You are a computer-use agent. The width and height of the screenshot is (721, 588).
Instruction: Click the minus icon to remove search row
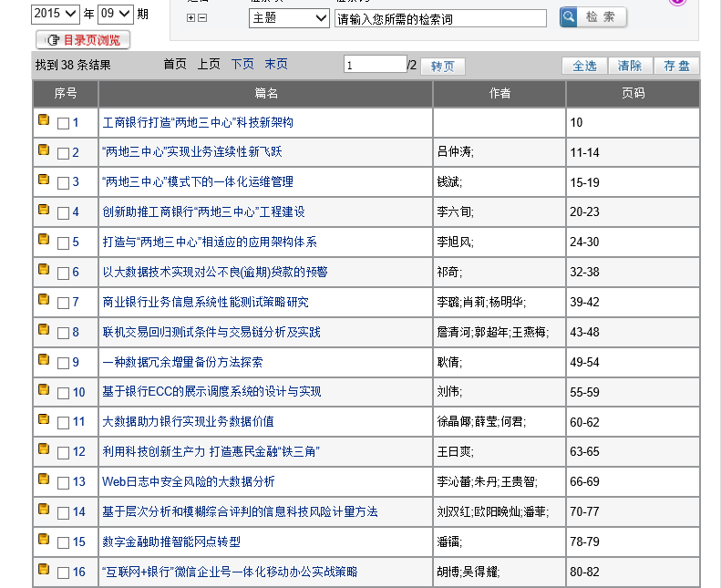coord(202,18)
